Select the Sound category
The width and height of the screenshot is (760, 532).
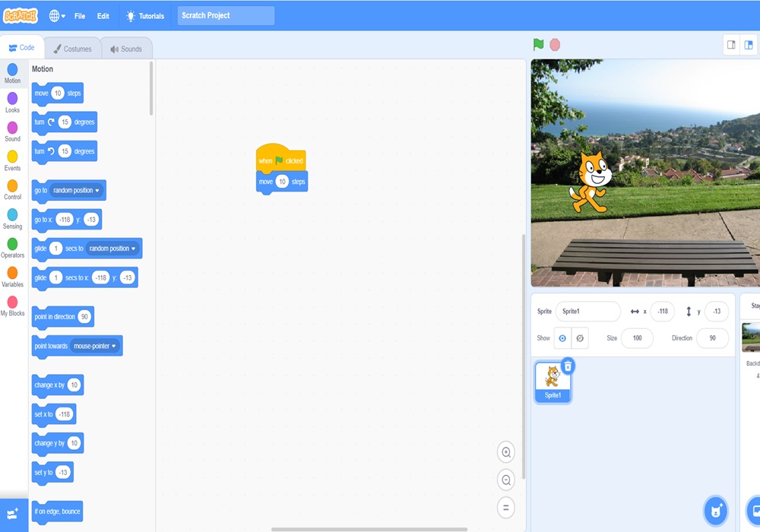[x=13, y=131]
